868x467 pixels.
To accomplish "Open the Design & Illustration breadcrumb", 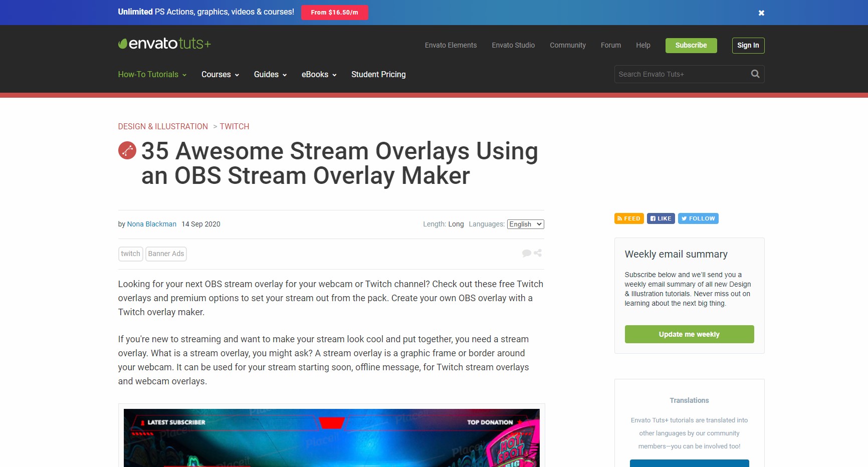I will 163,126.
